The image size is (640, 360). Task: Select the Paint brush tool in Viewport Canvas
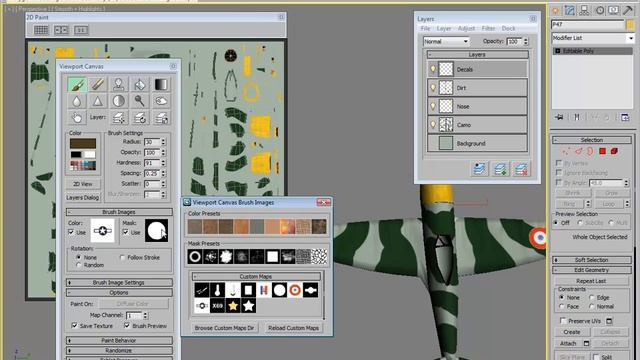coord(77,84)
